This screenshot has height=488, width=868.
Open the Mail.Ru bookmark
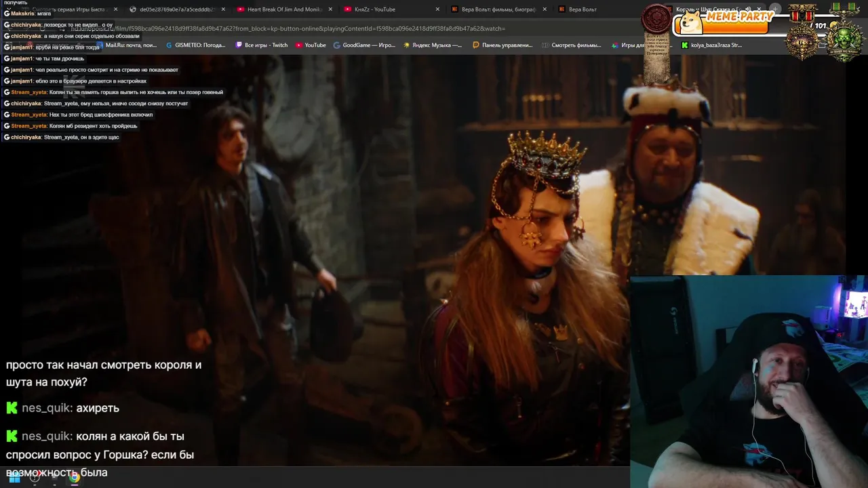pyautogui.click(x=126, y=45)
